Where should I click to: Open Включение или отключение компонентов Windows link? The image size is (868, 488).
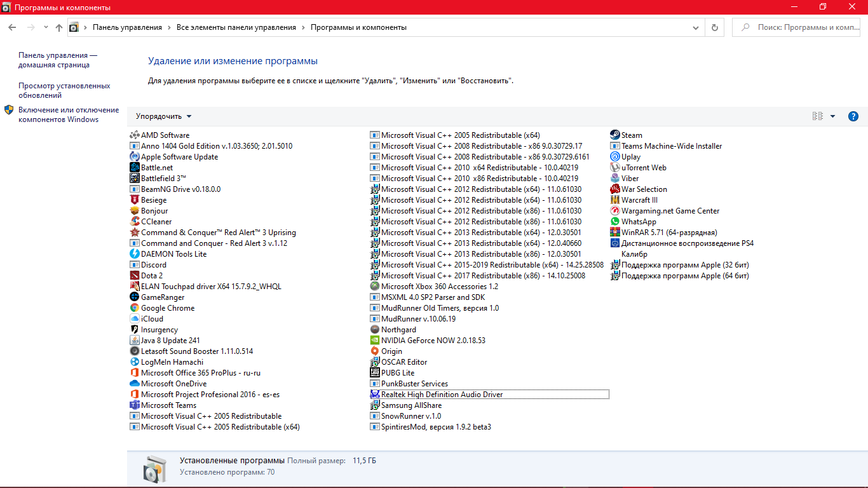click(69, 114)
